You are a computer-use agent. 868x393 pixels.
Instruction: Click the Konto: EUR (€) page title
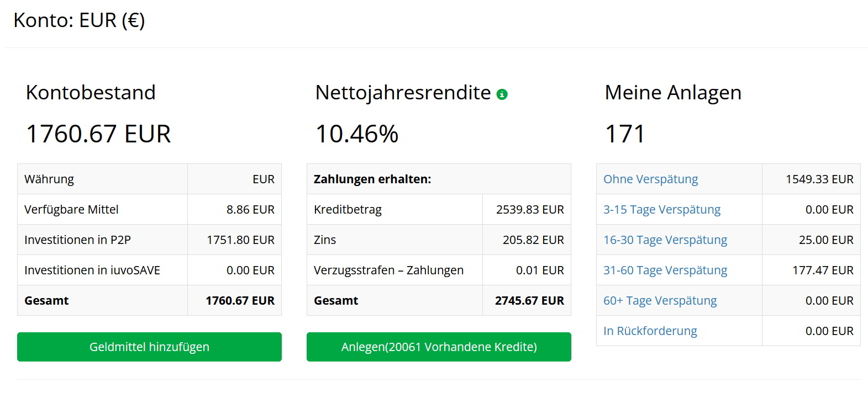click(79, 20)
